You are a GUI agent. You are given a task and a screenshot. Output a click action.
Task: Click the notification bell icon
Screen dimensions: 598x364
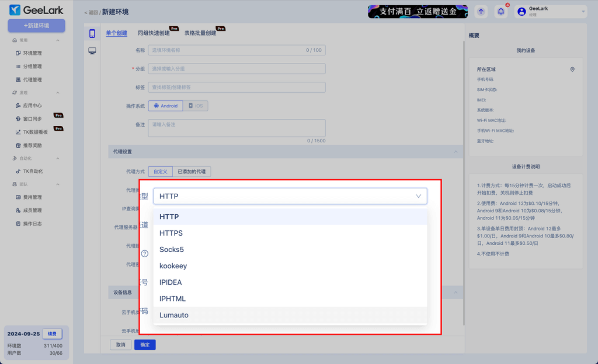[500, 11]
